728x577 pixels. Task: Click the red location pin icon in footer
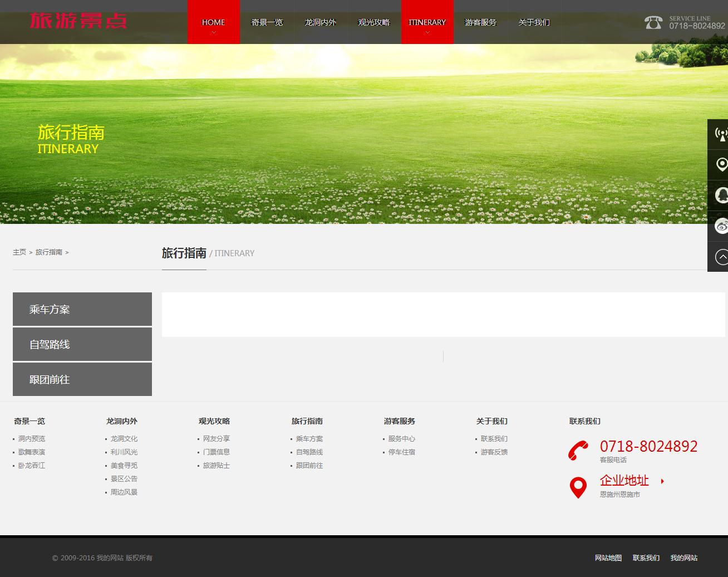[578, 487]
